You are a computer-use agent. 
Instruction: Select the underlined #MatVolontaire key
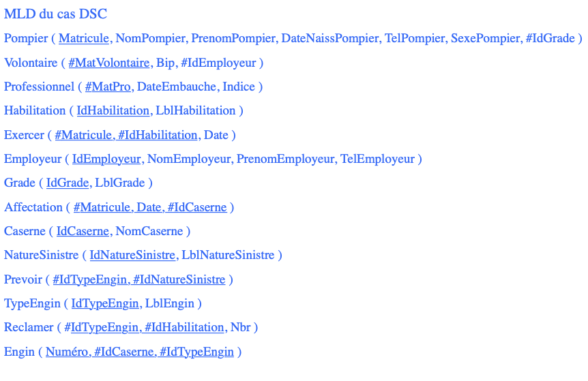108,63
